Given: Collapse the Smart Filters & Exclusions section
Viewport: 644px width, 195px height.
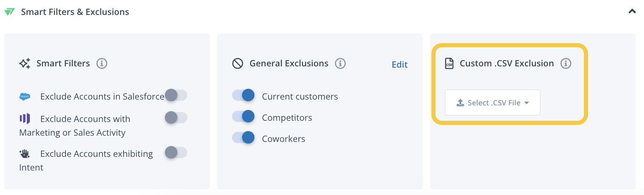Looking at the screenshot, I should click(x=632, y=12).
